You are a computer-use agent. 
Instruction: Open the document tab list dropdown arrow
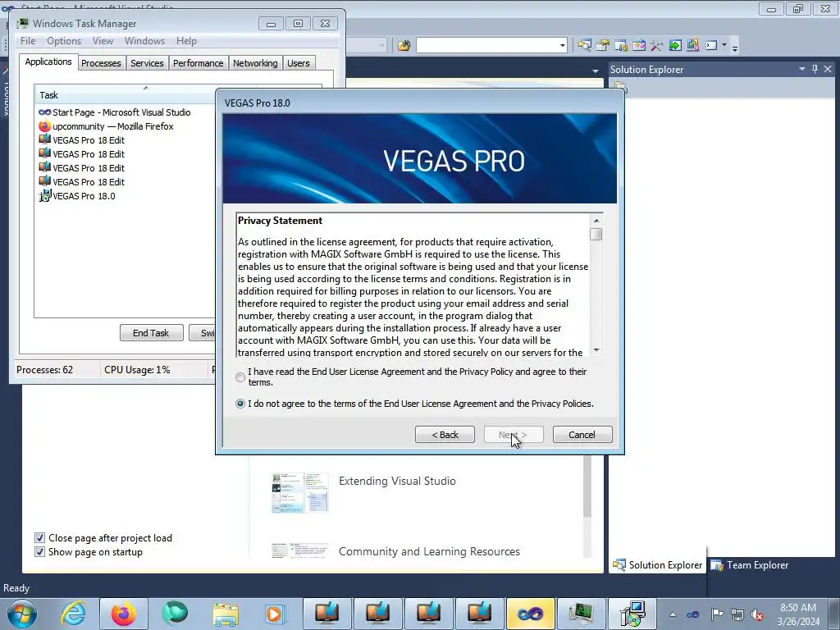coord(596,71)
